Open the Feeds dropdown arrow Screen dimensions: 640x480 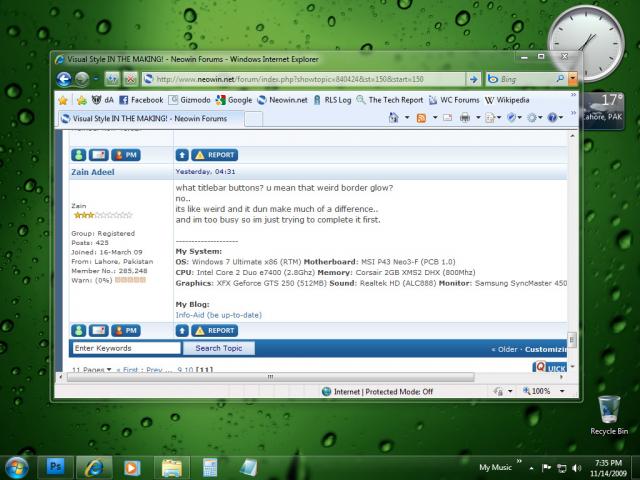(435, 118)
